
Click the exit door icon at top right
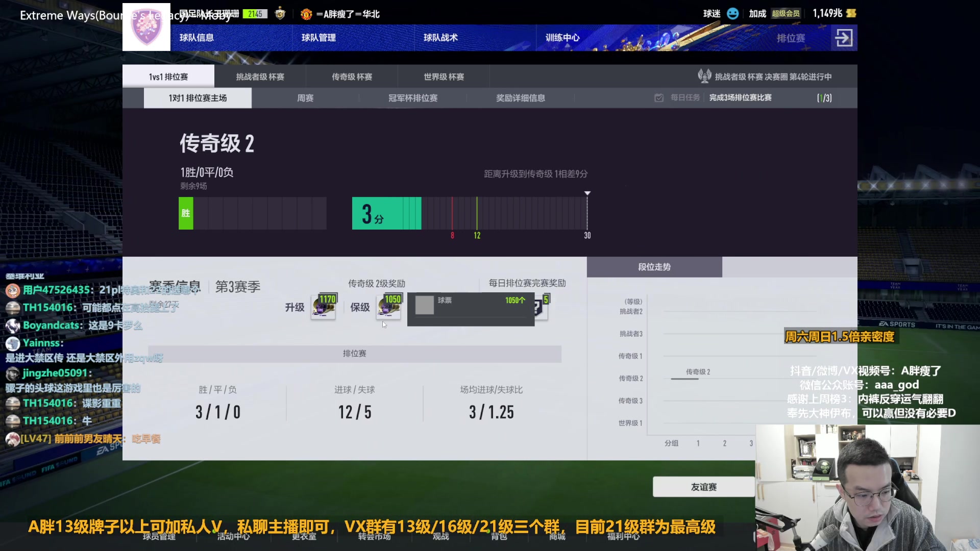point(843,38)
